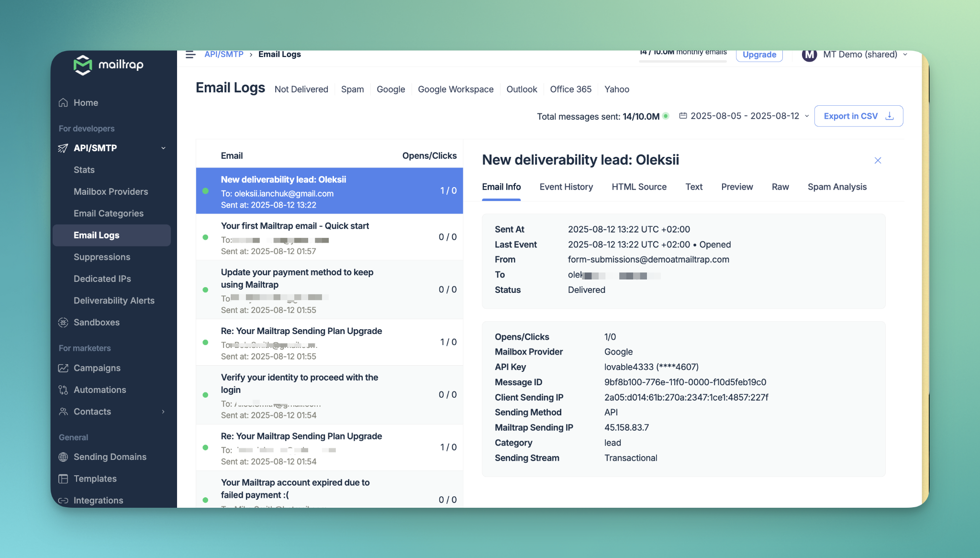
Task: Click the Sending Stream value Transactional
Action: point(631,458)
